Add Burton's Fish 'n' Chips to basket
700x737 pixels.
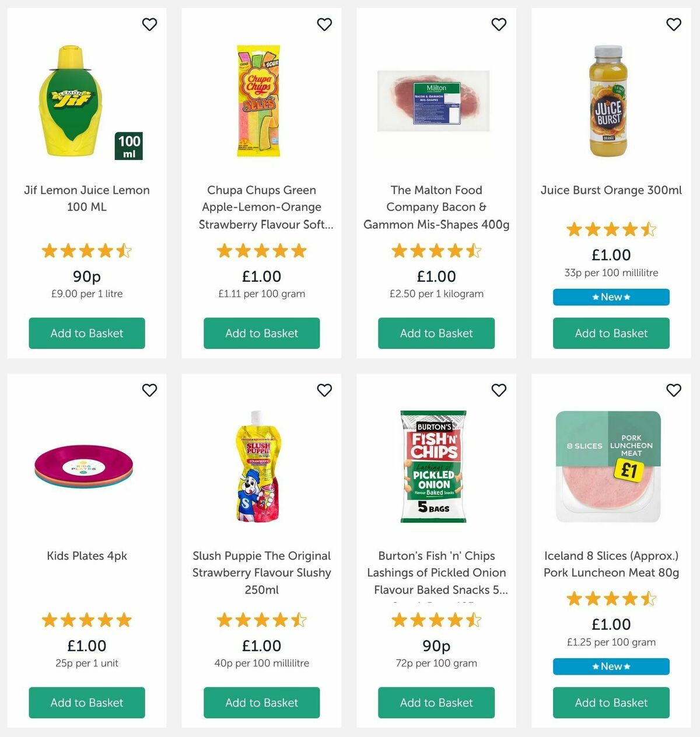[436, 703]
